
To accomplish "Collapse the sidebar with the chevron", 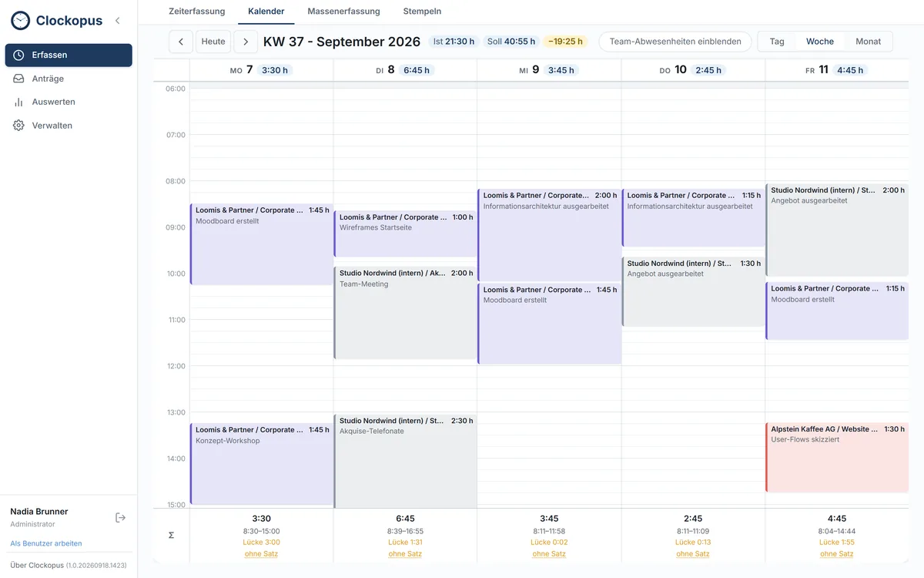I will coord(117,21).
